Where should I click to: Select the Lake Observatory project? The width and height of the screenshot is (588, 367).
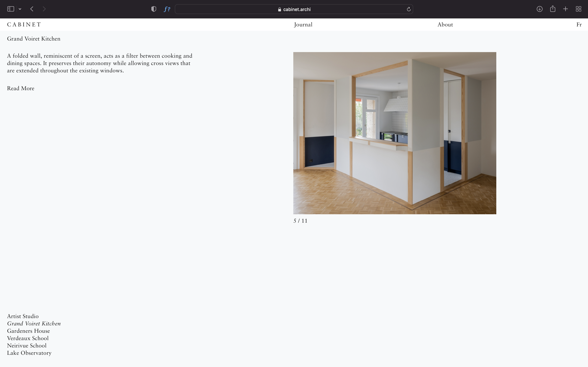coord(29,353)
